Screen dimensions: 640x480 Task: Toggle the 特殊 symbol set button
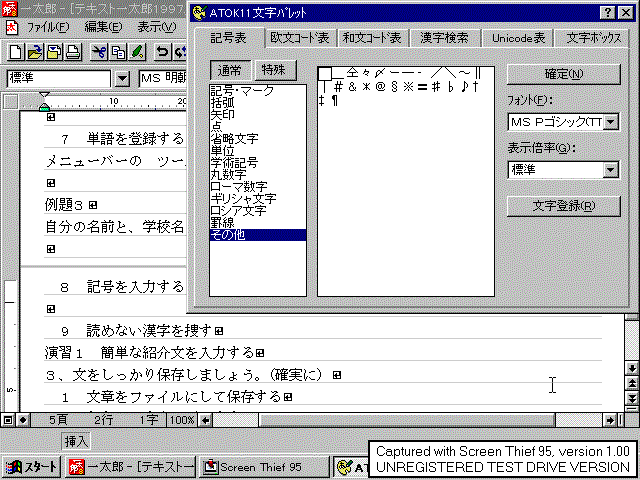tap(275, 70)
